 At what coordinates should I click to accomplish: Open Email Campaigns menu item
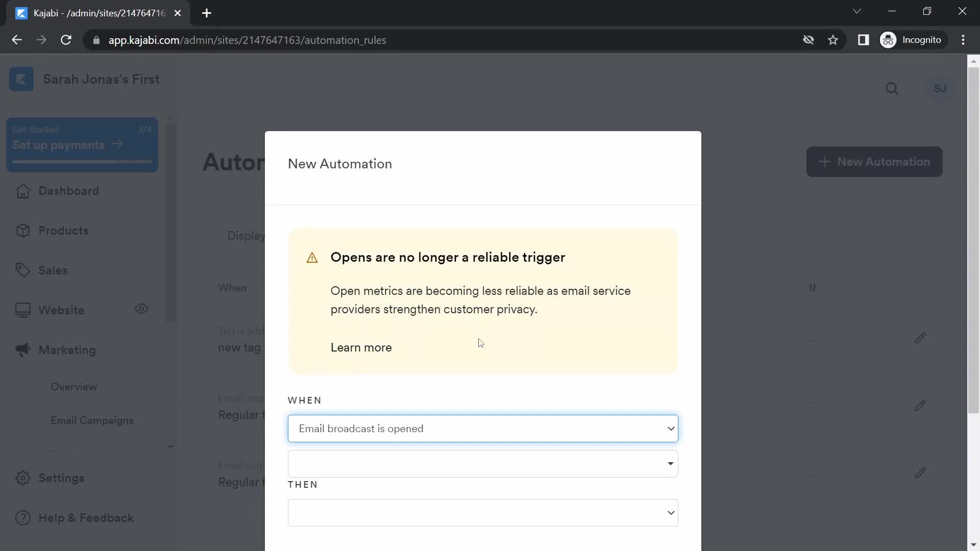point(93,420)
